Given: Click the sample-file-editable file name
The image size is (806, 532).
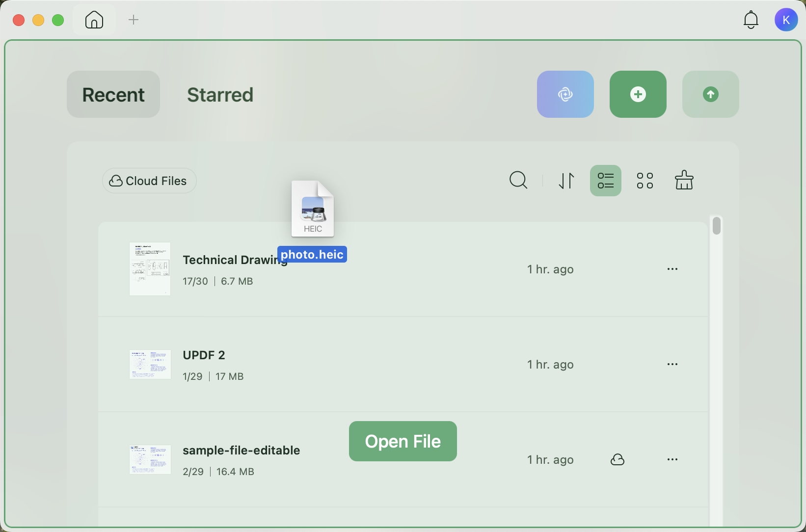Looking at the screenshot, I should coord(241,450).
